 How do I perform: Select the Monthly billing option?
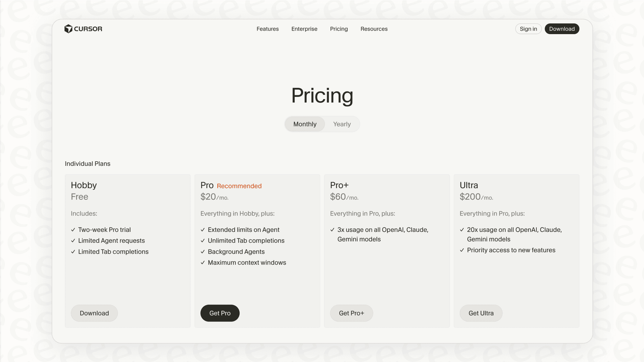304,124
